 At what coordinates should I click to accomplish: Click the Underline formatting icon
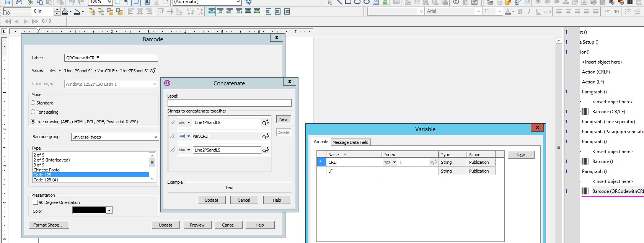pos(538,11)
